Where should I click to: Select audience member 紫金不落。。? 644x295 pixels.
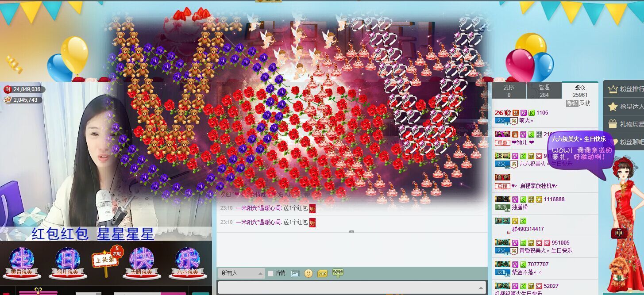tap(527, 272)
